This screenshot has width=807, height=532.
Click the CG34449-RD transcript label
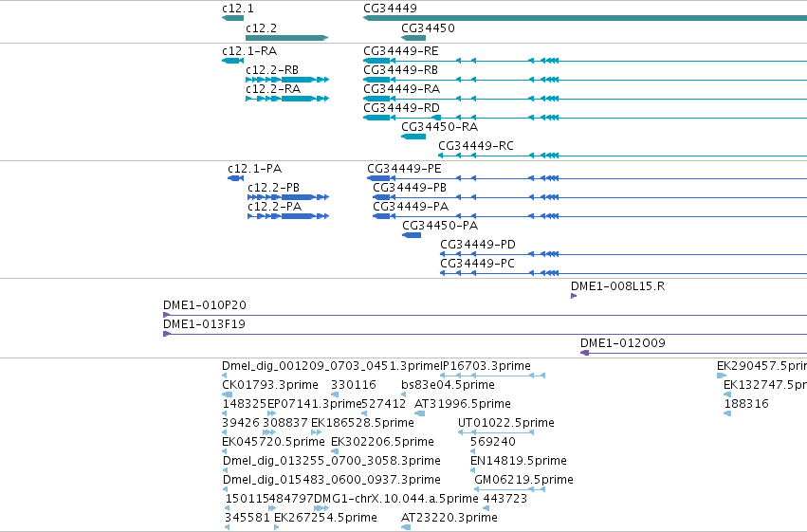click(x=401, y=108)
